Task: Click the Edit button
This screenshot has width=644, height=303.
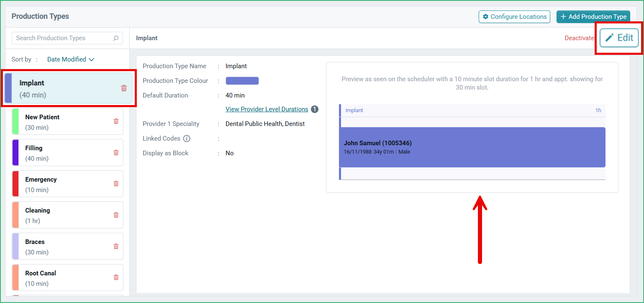Action: [619, 38]
